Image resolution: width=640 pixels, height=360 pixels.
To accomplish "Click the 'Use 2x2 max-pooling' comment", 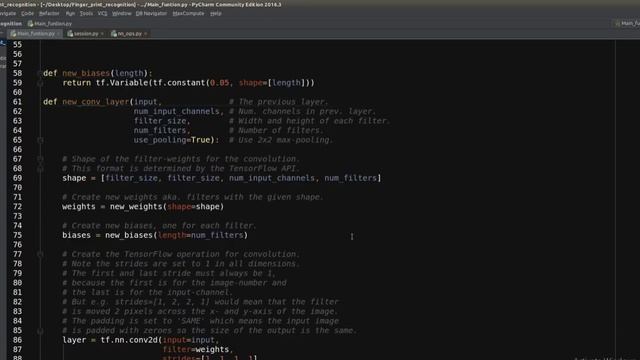I will [x=281, y=140].
